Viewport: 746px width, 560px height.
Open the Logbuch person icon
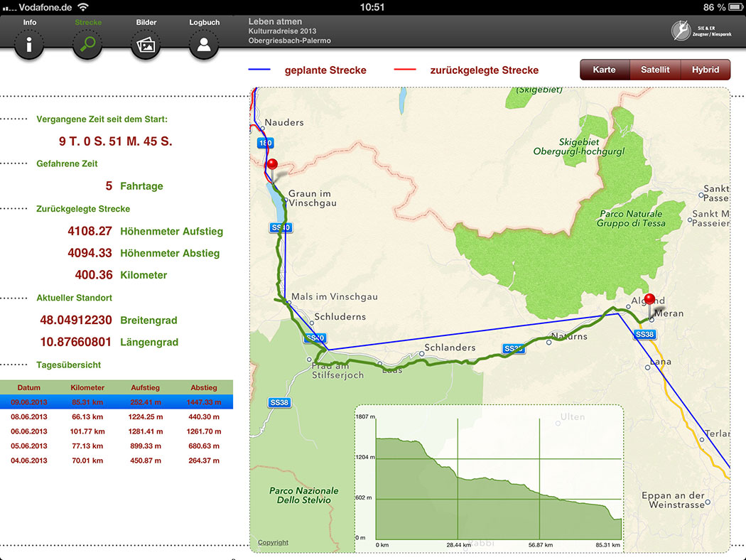(x=204, y=45)
